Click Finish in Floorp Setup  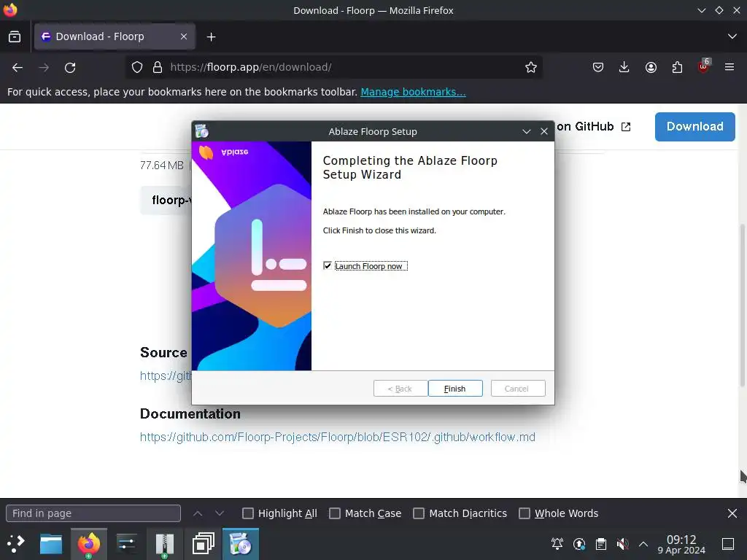tap(455, 389)
